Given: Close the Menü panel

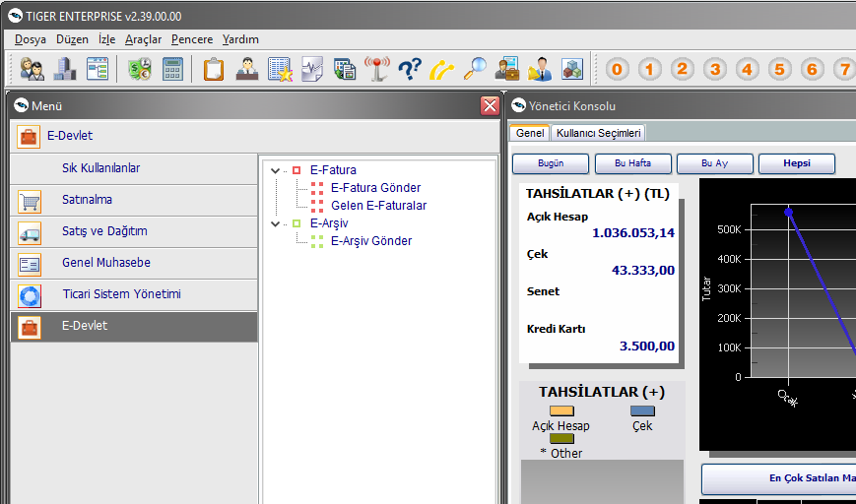Looking at the screenshot, I should [490, 105].
